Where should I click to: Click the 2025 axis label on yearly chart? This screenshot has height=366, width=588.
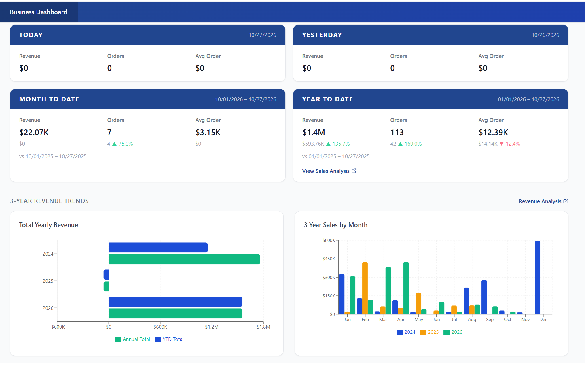pos(48,281)
